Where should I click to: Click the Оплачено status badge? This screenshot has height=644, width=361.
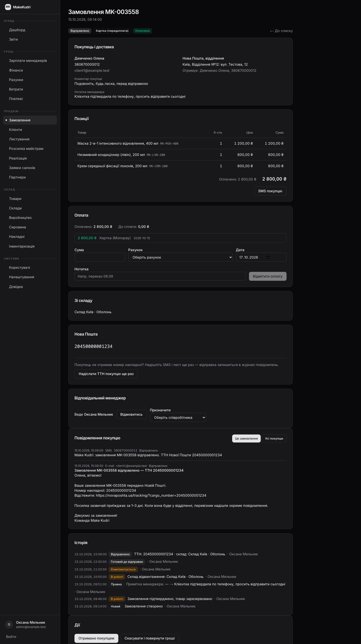[143, 31]
